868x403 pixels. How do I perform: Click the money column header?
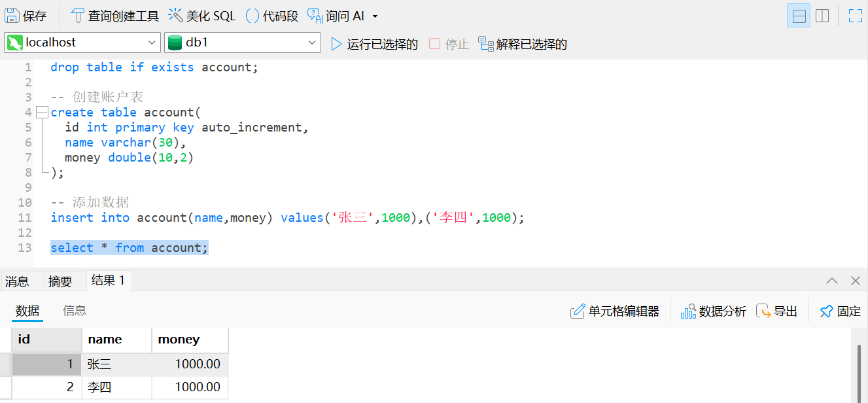tap(190, 340)
